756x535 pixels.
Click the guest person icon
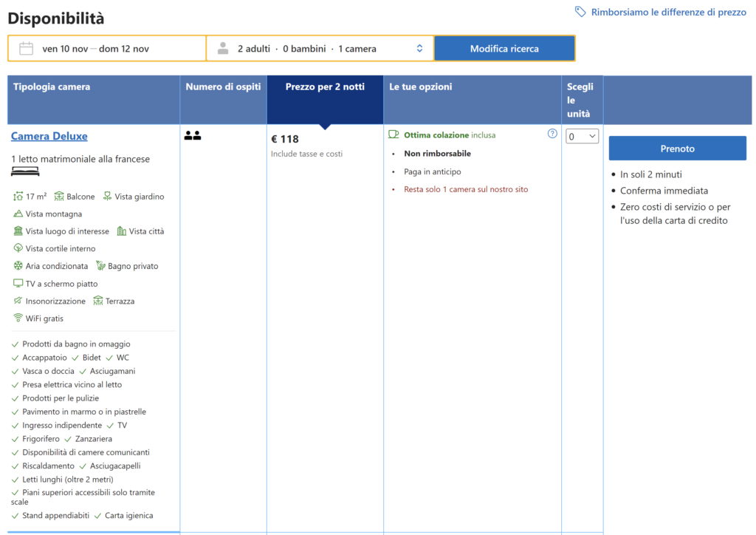click(223, 49)
